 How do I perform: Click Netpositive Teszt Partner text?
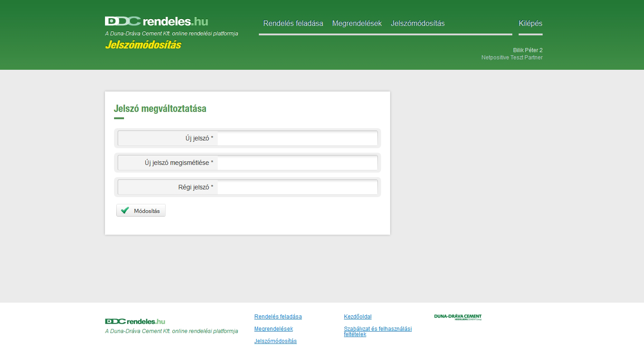512,58
